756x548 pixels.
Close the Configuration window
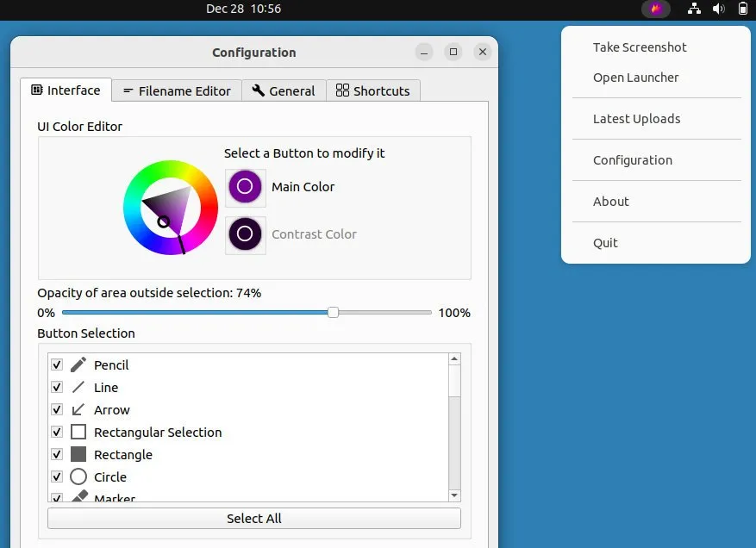click(483, 52)
